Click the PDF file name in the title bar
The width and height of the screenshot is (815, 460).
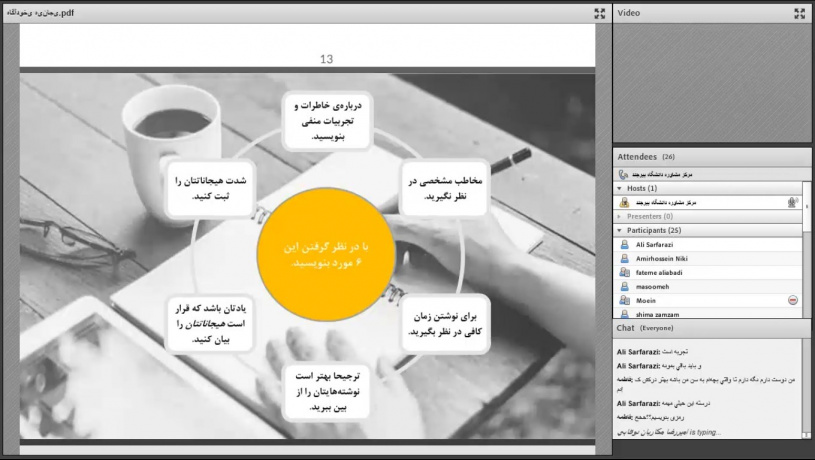tap(41, 13)
